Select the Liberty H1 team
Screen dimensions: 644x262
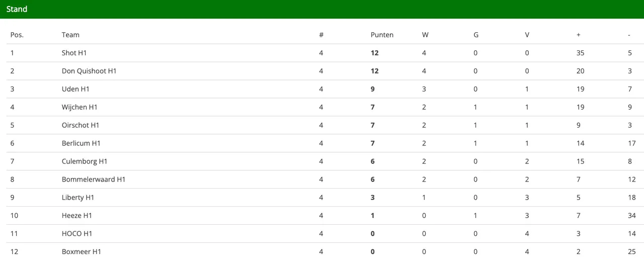click(78, 198)
